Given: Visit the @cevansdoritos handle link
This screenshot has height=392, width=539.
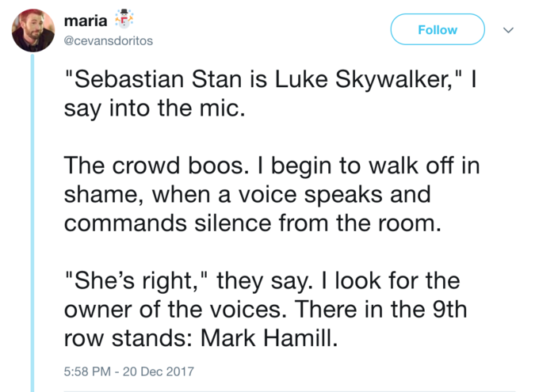Looking at the screenshot, I should [109, 41].
